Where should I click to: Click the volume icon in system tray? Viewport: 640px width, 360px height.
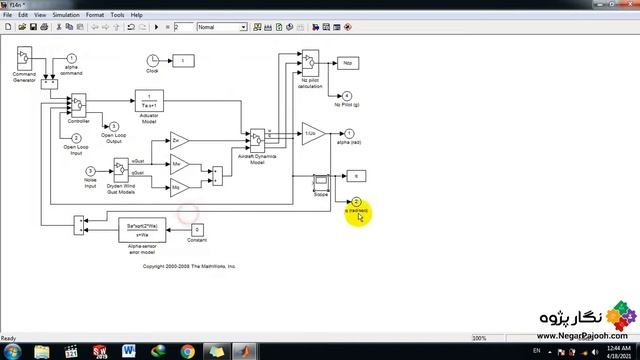(x=595, y=352)
